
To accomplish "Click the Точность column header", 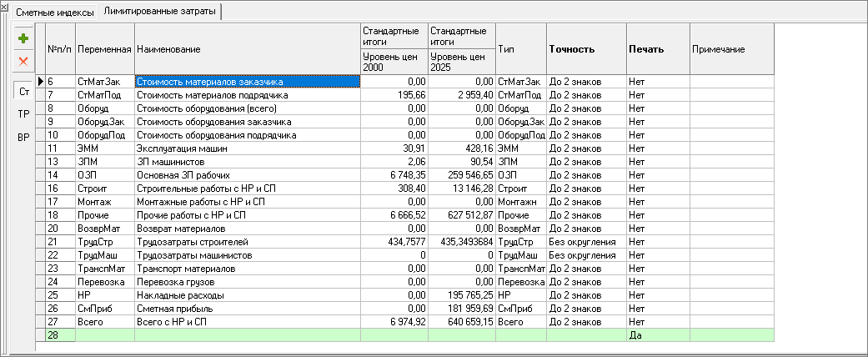I will point(585,49).
